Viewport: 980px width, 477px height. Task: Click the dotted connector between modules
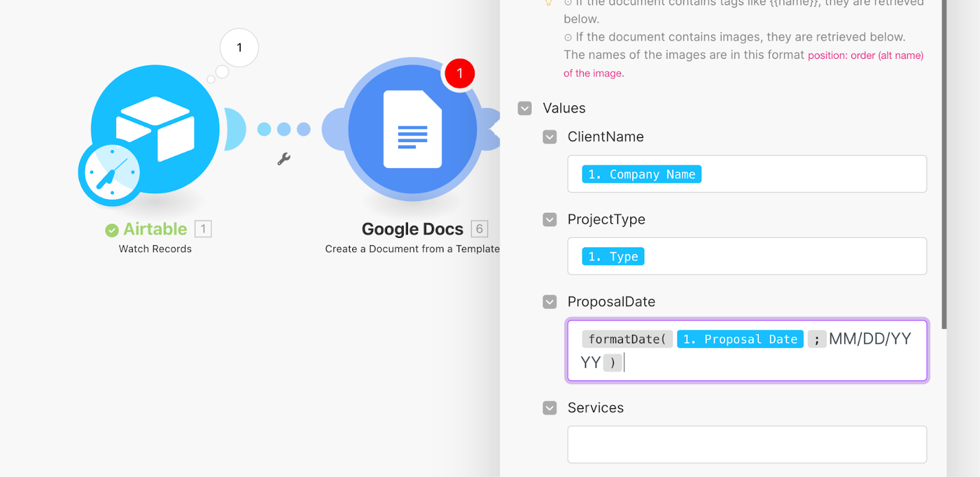point(284,129)
